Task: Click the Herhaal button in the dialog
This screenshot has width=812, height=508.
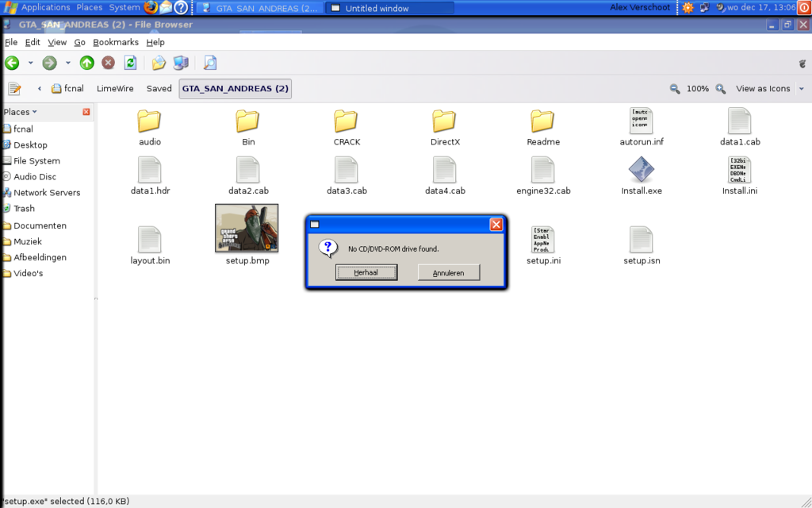Action: 366,271
